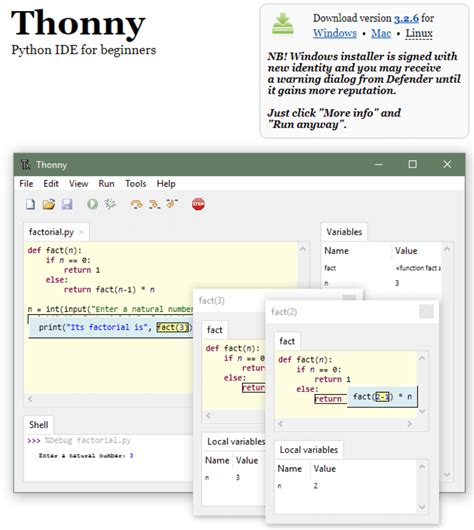
Task: Select n row with value 2 in fact(2)
Action: 347,486
